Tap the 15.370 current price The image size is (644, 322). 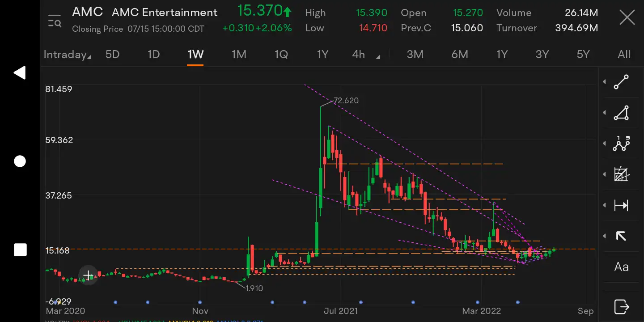click(259, 10)
